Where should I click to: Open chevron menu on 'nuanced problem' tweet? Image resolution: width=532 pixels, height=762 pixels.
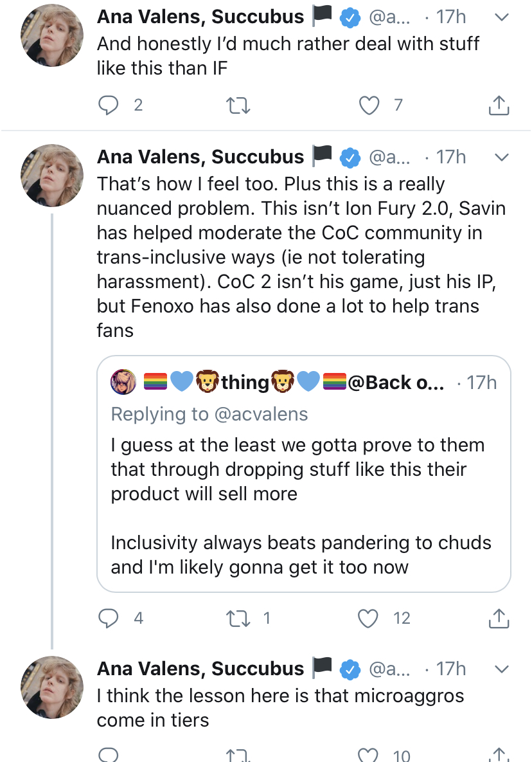[502, 158]
